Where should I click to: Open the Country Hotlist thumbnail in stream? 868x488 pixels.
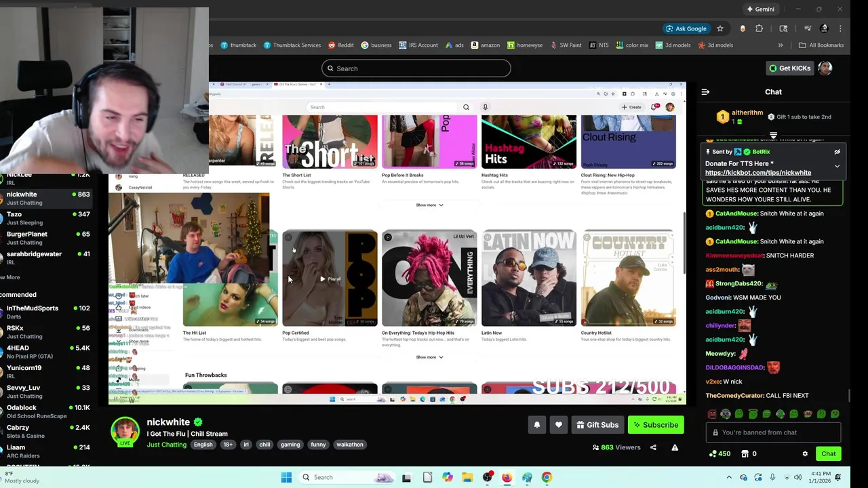[629, 279]
